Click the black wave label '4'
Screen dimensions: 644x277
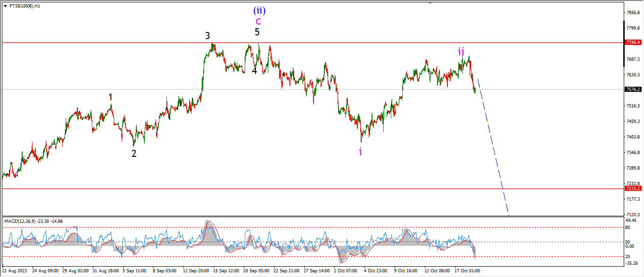(254, 71)
